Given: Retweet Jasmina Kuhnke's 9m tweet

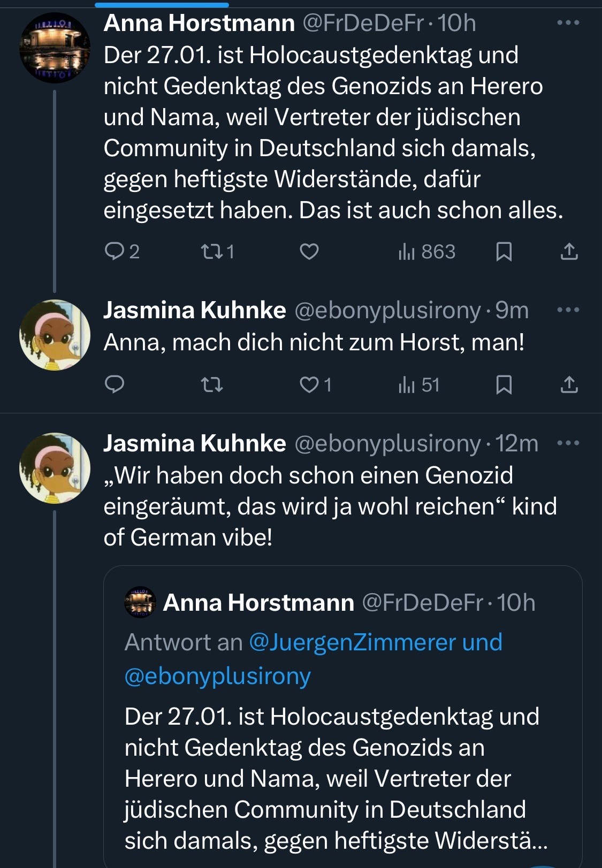Looking at the screenshot, I should tap(211, 385).
